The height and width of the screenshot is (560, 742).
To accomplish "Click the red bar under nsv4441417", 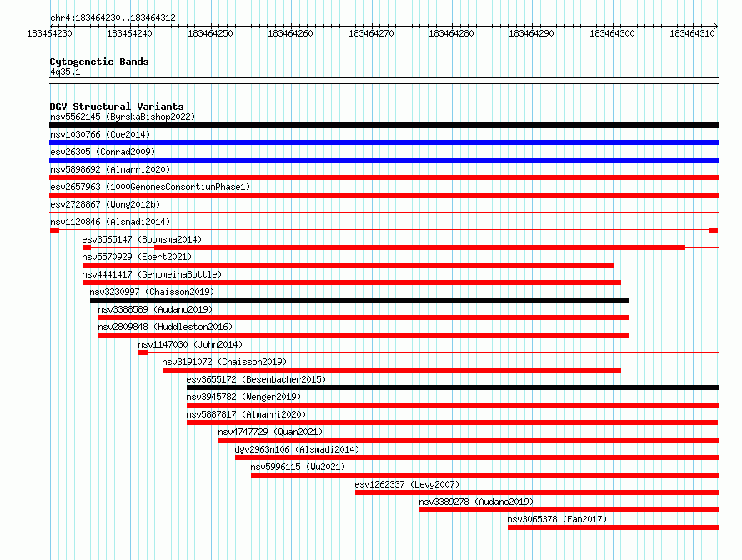I will 352,282.
